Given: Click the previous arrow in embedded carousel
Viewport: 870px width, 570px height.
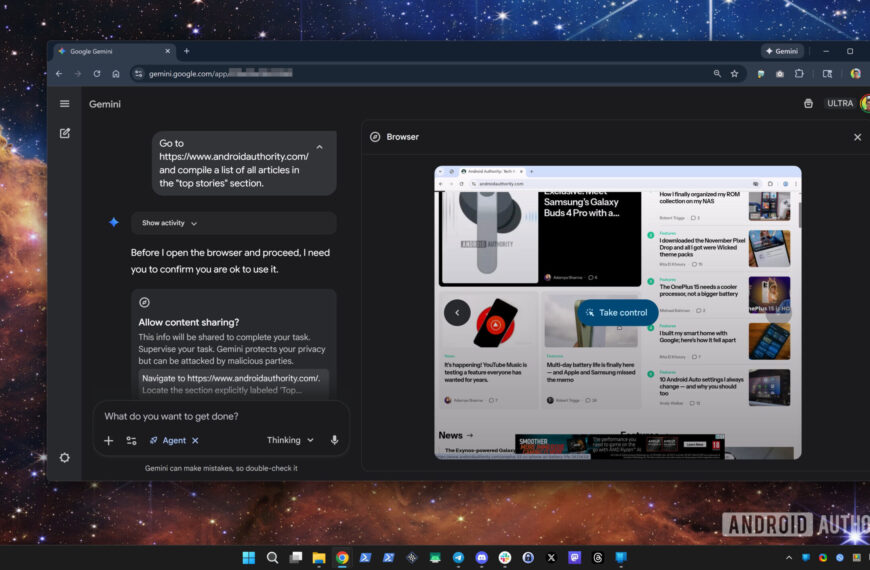Looking at the screenshot, I should [x=457, y=312].
